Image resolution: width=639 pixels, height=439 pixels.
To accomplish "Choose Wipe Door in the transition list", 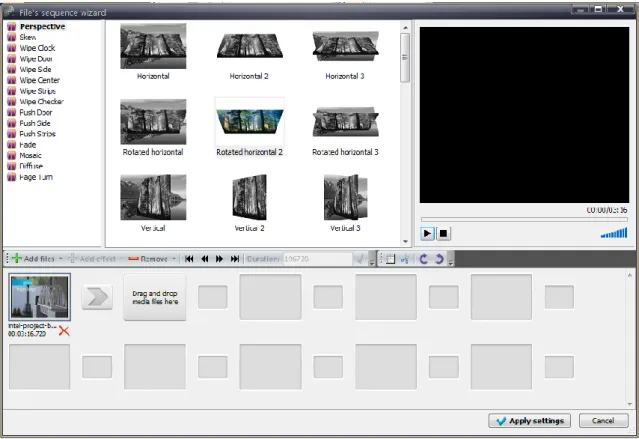I will pos(36,59).
